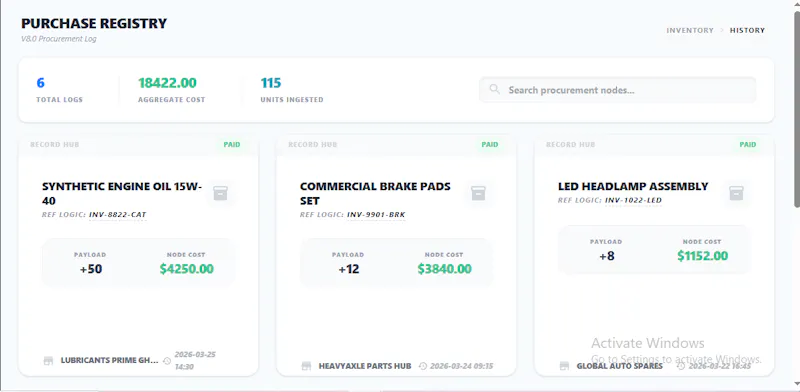This screenshot has height=392, width=800.
Task: Click payload value +12
Action: tap(348, 269)
